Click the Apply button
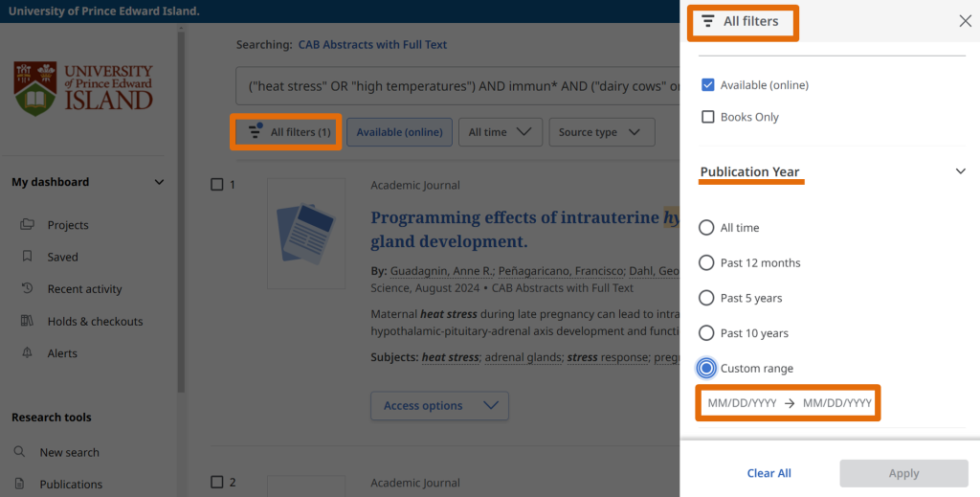The image size is (980, 497). click(903, 473)
